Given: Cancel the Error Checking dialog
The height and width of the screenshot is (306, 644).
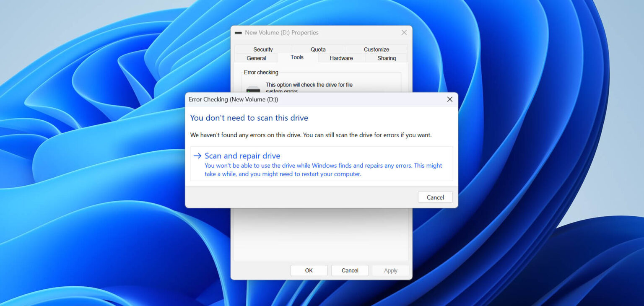Looking at the screenshot, I should (435, 197).
